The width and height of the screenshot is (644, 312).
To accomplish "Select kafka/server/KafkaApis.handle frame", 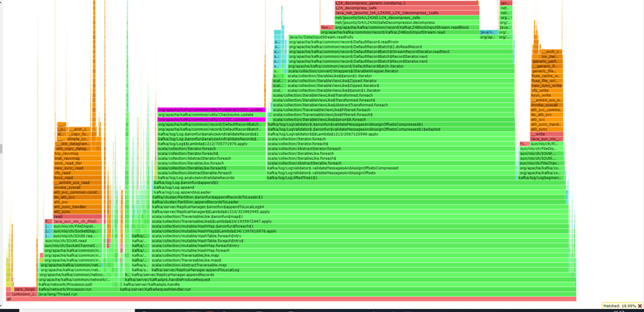I will 349,284.
